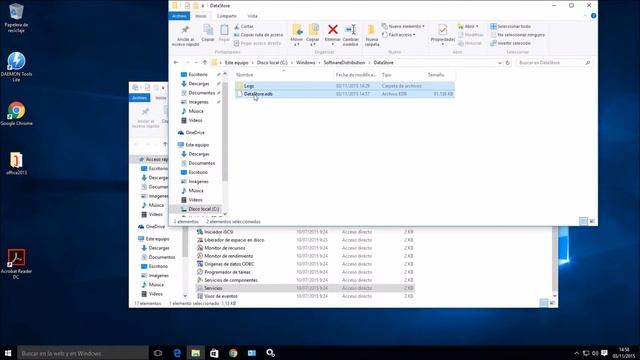Click Copiar ruta de acceso
The width and height of the screenshot is (640, 360).
point(258,35)
